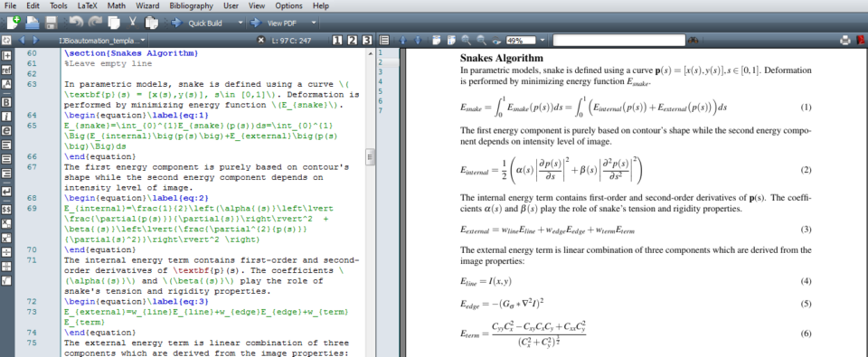This screenshot has height=357, width=868.
Task: Open the View PDF command dropdown
Action: [314, 23]
